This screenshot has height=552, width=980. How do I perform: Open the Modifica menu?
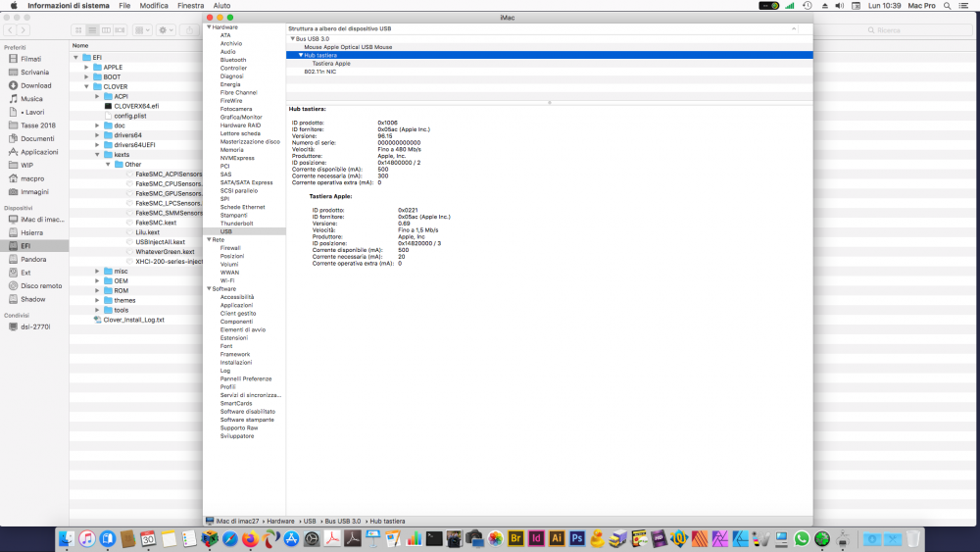tap(154, 6)
